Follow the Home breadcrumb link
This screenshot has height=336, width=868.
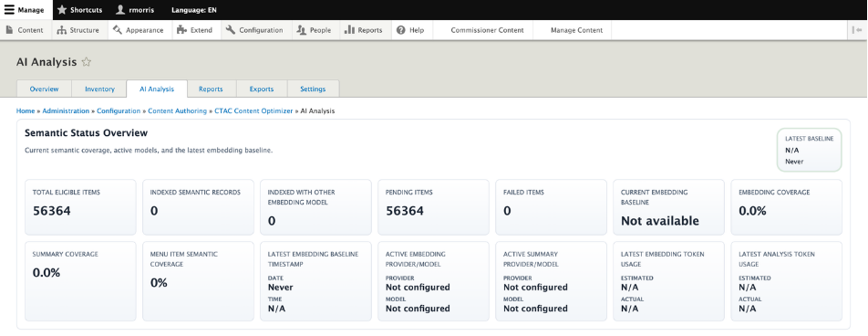[26, 110]
